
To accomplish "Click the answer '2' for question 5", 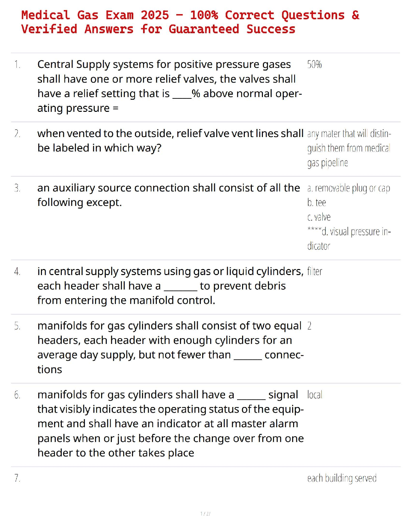I will click(x=309, y=326).
